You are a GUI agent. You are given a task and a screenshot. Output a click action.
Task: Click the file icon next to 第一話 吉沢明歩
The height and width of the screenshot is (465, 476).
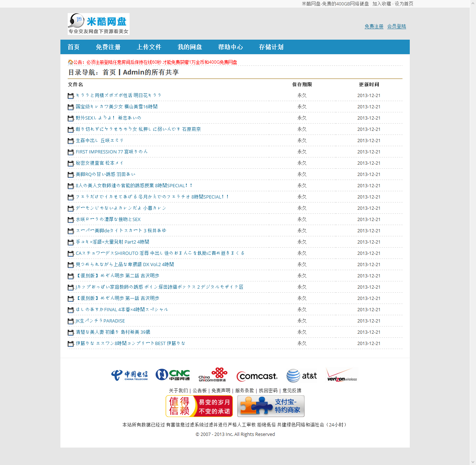coord(71,298)
